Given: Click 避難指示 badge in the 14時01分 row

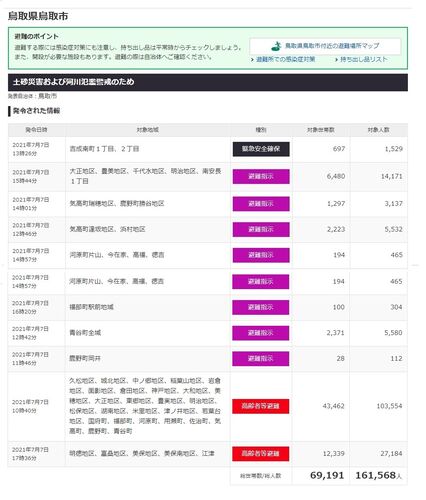Looking at the screenshot, I should click(261, 204).
